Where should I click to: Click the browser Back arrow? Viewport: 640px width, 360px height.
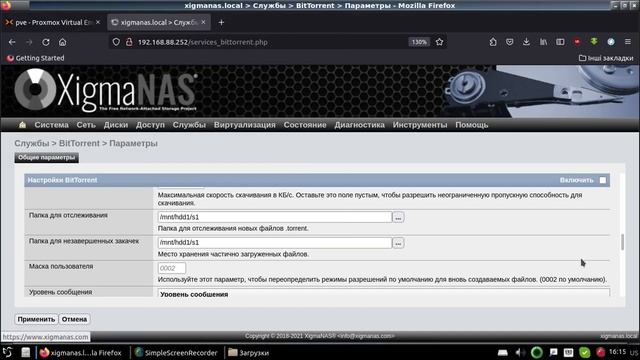[x=12, y=42]
